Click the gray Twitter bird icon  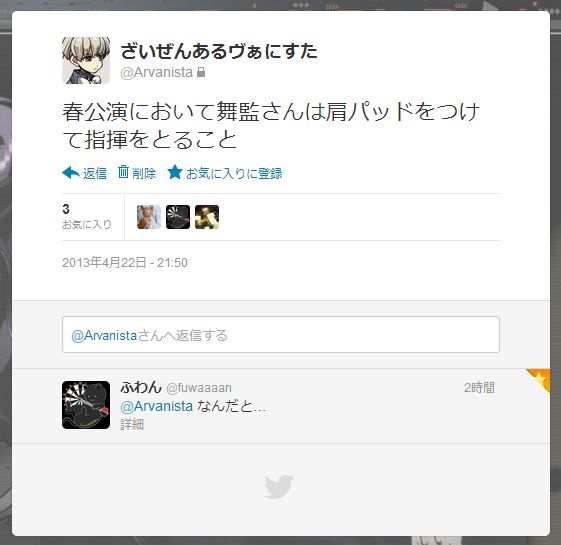click(x=279, y=486)
